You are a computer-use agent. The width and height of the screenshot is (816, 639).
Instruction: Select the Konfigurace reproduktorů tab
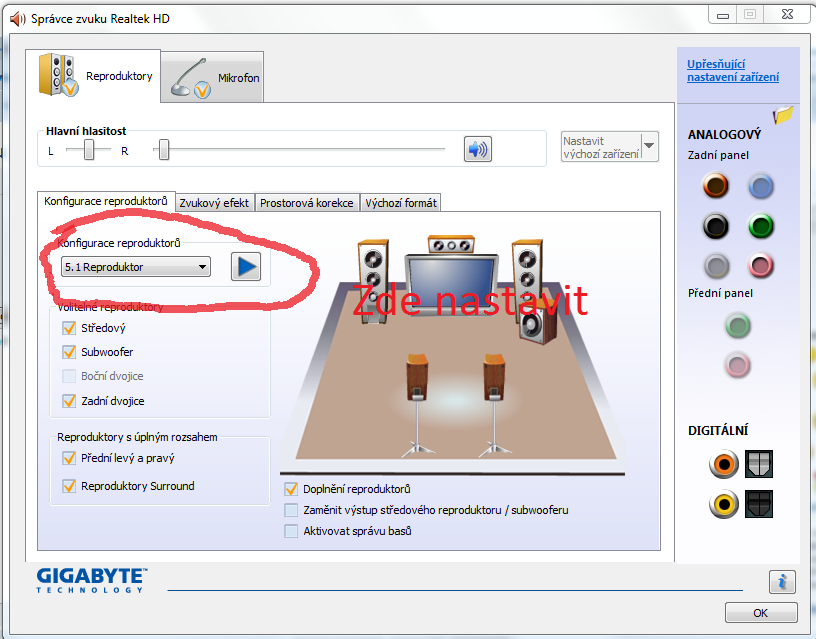[106, 201]
